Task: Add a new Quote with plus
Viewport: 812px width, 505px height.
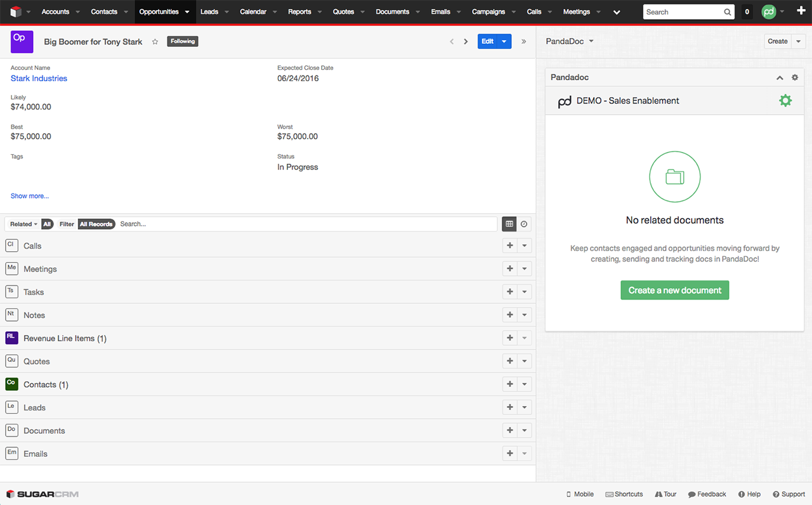Action: [x=509, y=361]
